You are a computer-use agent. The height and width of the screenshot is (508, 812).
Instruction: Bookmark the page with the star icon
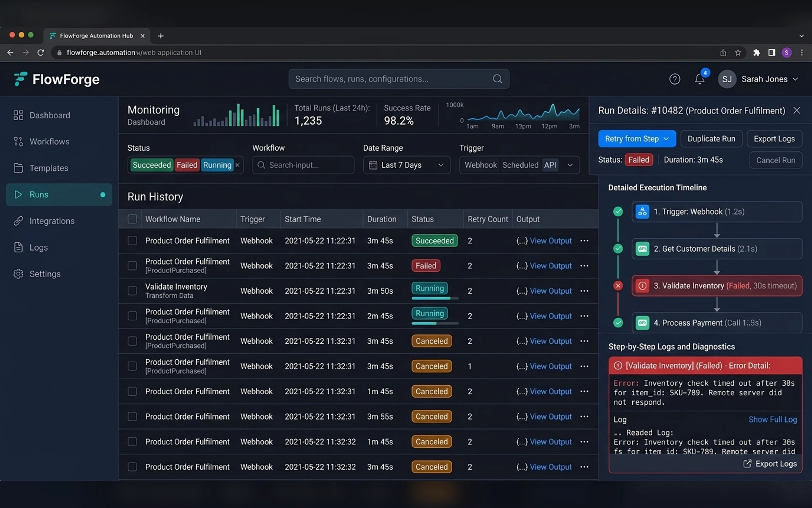[738, 52]
